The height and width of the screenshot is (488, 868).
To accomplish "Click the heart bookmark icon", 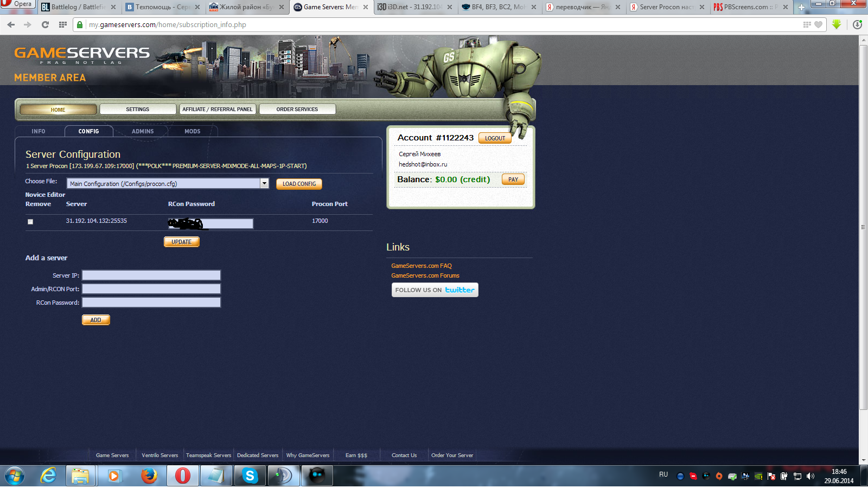I will pos(819,24).
